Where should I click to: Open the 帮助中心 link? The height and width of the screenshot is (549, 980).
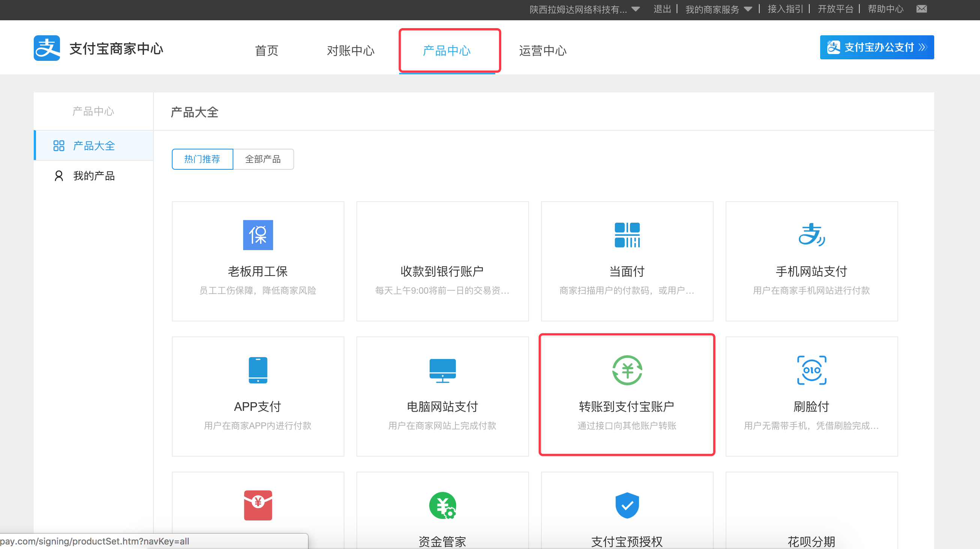click(x=886, y=9)
